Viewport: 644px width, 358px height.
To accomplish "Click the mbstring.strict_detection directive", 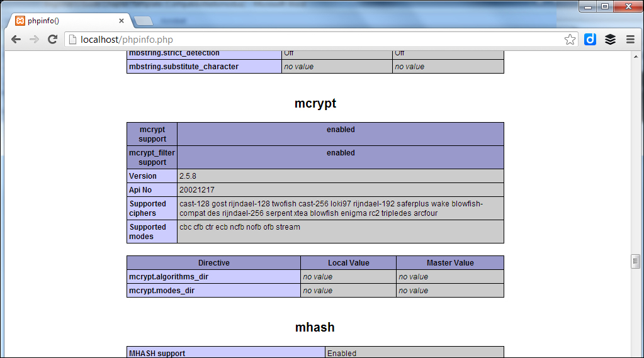I will point(174,53).
